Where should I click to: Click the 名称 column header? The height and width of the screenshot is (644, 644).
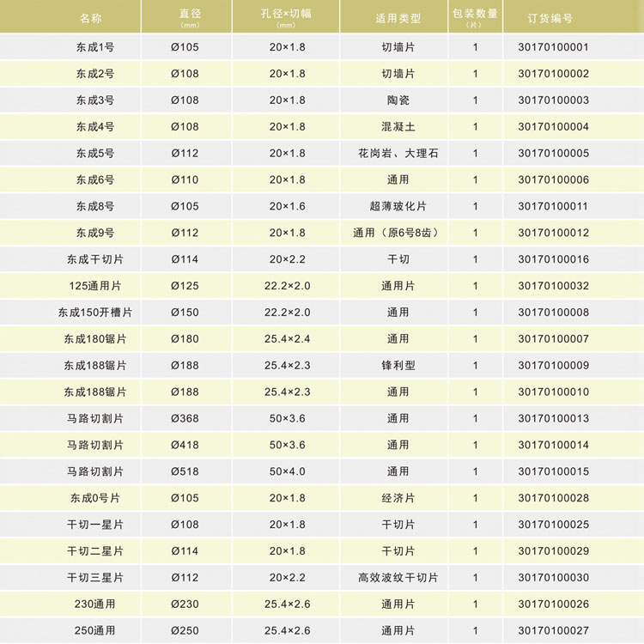[95, 17]
